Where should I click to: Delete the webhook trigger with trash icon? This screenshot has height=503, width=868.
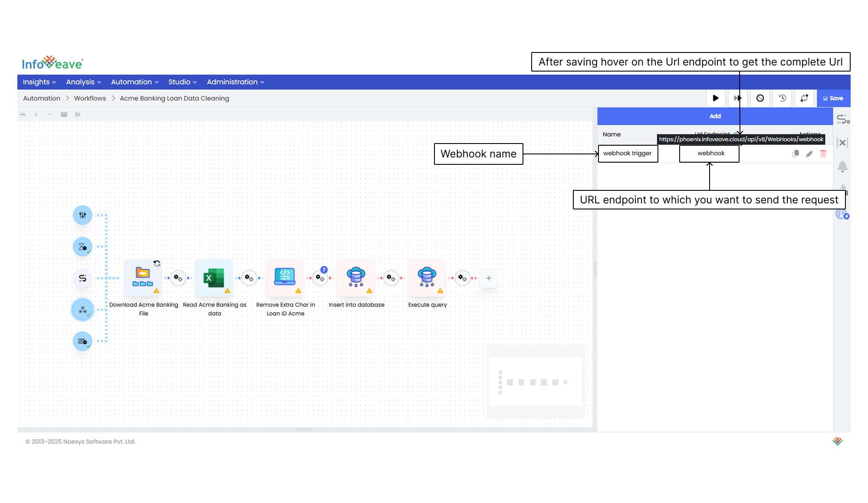pos(823,154)
